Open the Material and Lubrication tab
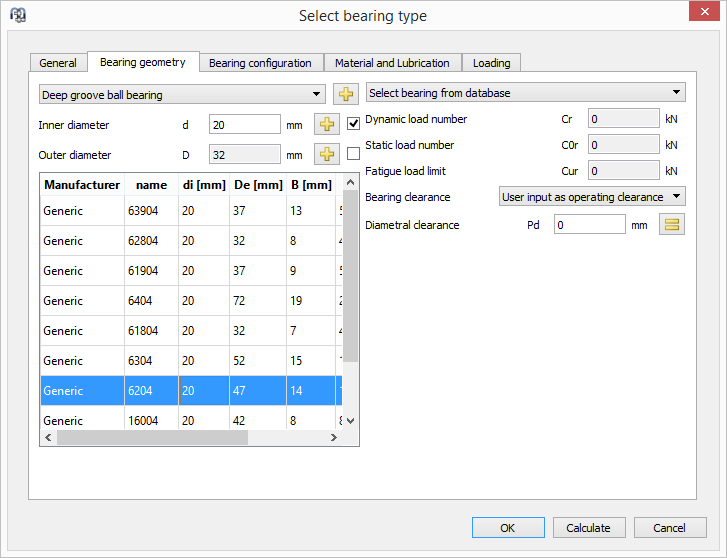The image size is (727, 558). [x=392, y=63]
